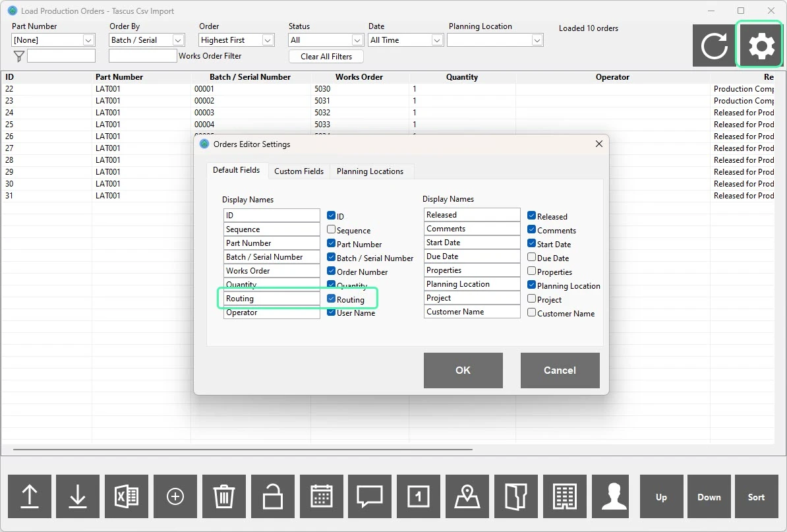Screen dimensions: 787x532
Task: Click the trash delete icon
Action: click(x=224, y=496)
